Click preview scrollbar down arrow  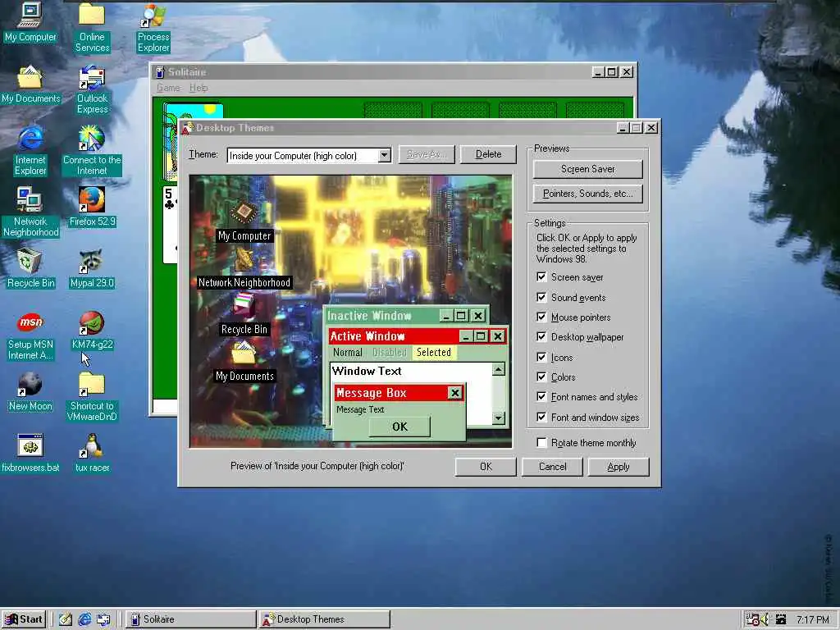click(498, 418)
